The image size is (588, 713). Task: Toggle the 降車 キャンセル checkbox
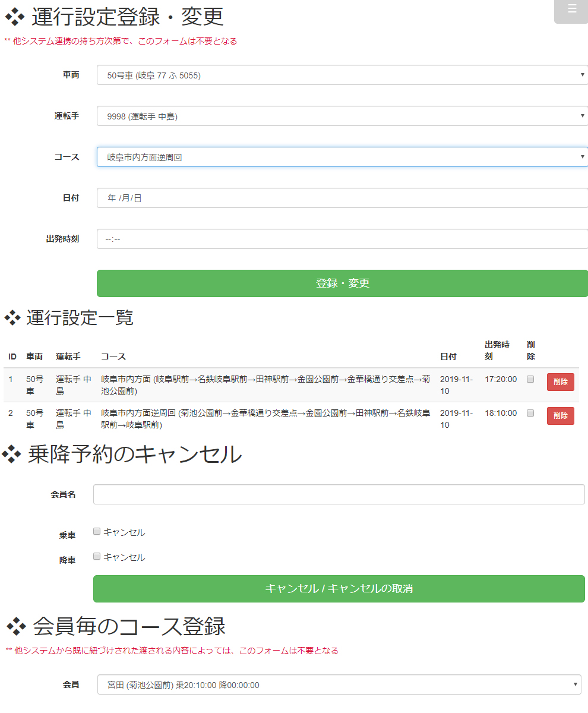97,557
